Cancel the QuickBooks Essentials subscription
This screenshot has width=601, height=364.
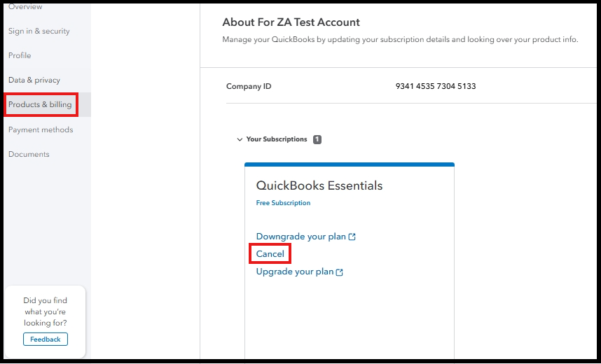tap(270, 254)
